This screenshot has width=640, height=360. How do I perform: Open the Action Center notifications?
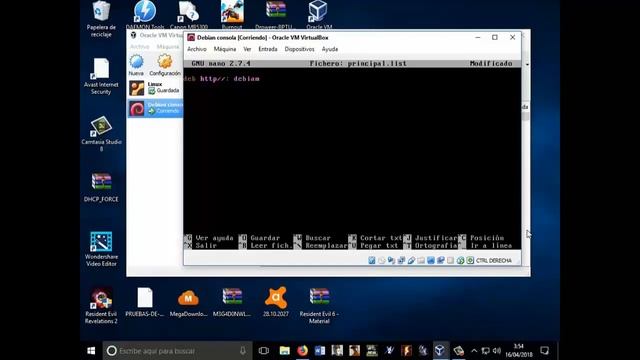click(x=544, y=351)
